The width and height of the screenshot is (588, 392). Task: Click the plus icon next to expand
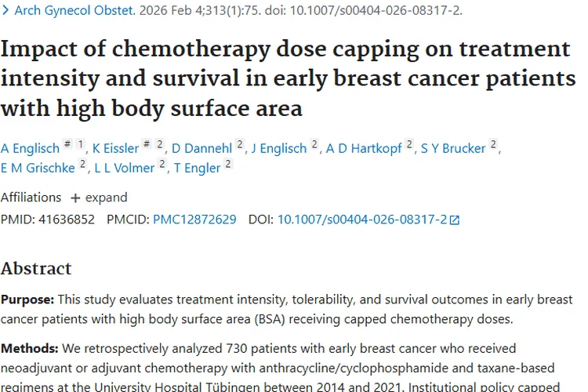[75, 198]
